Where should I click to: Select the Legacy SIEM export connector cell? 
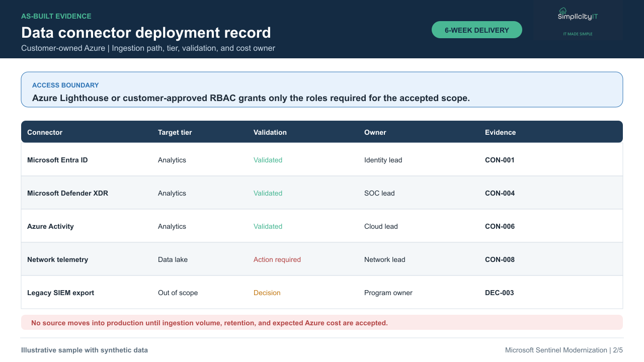(60, 293)
